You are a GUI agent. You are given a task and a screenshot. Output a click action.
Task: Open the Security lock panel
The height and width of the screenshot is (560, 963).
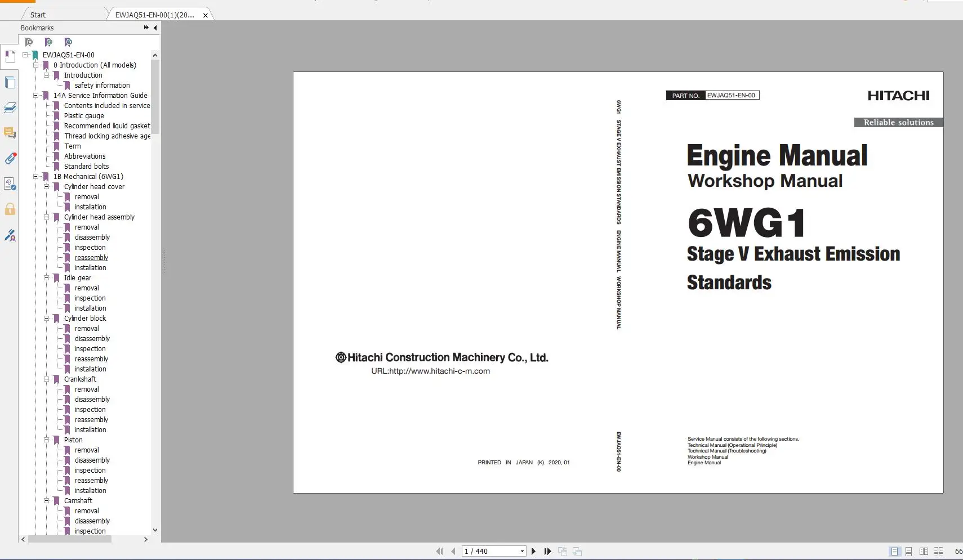click(x=10, y=209)
